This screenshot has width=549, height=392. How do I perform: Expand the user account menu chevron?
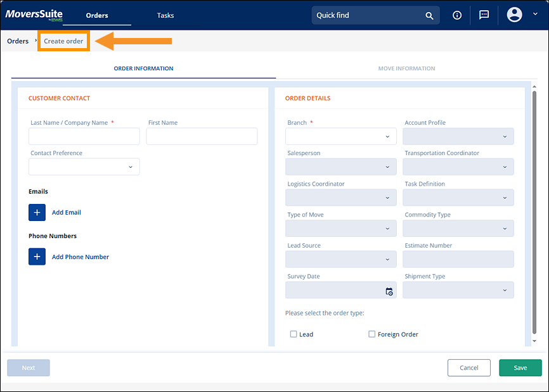pos(535,14)
